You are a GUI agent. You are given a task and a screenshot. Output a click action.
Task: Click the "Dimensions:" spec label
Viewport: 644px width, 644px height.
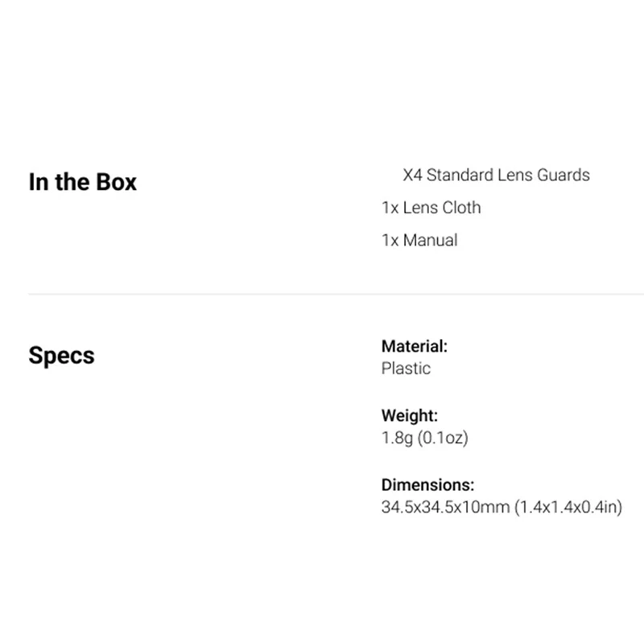pos(427,485)
